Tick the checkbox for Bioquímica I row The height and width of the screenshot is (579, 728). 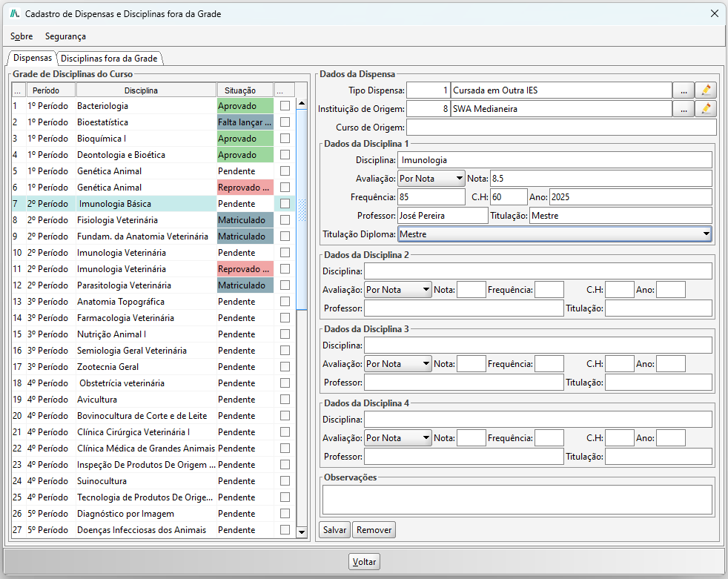tap(285, 139)
